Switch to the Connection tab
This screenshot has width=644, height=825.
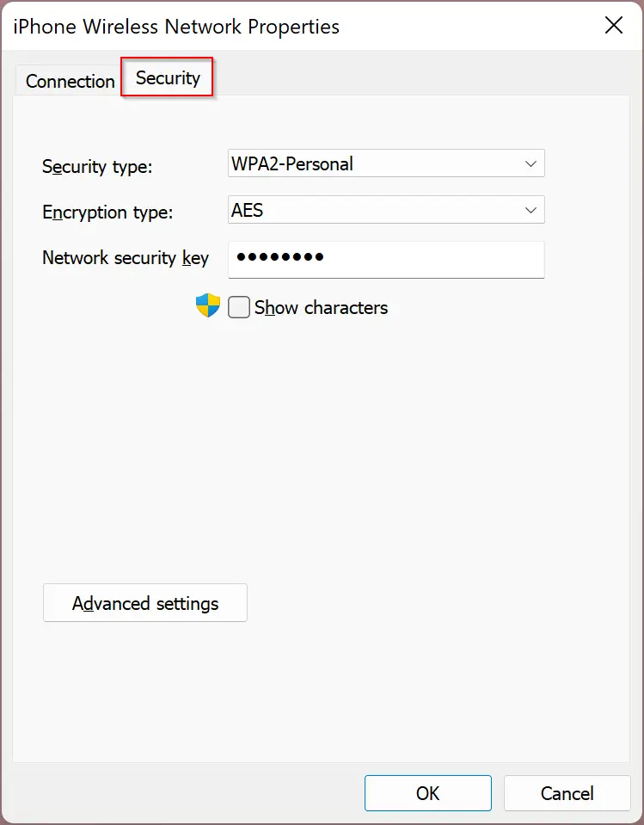pyautogui.click(x=70, y=81)
